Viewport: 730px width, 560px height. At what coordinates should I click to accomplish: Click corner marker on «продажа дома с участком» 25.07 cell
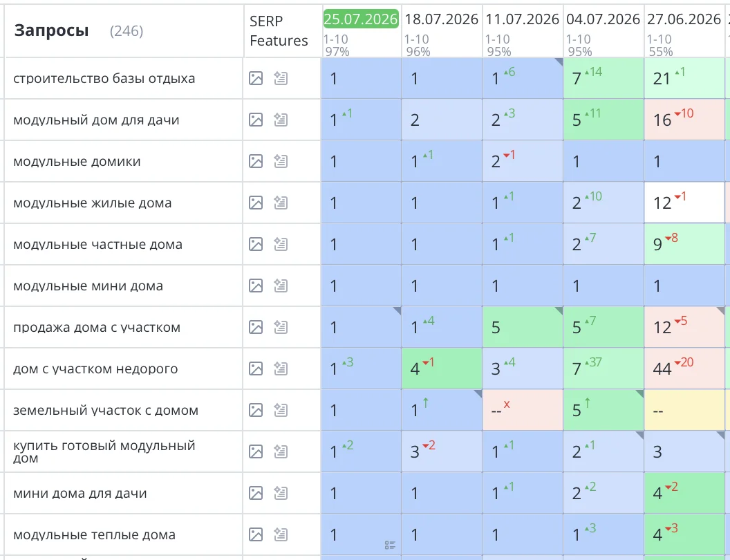click(397, 310)
